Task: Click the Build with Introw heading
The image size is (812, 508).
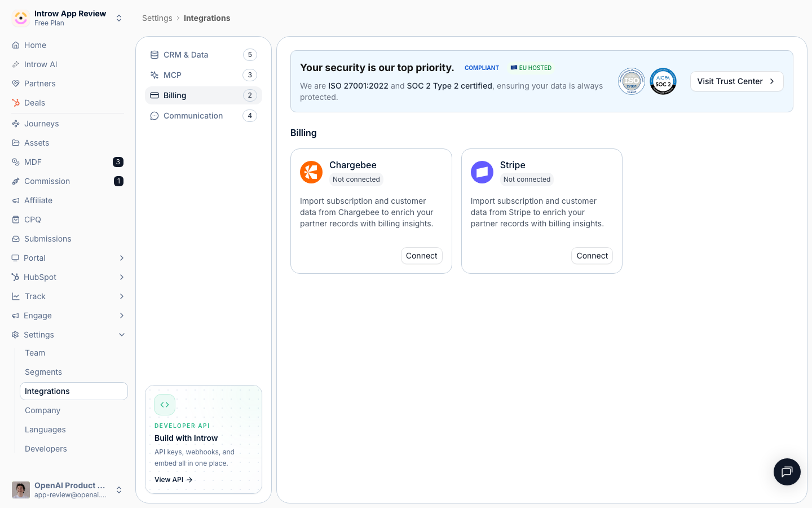Action: 186,438
